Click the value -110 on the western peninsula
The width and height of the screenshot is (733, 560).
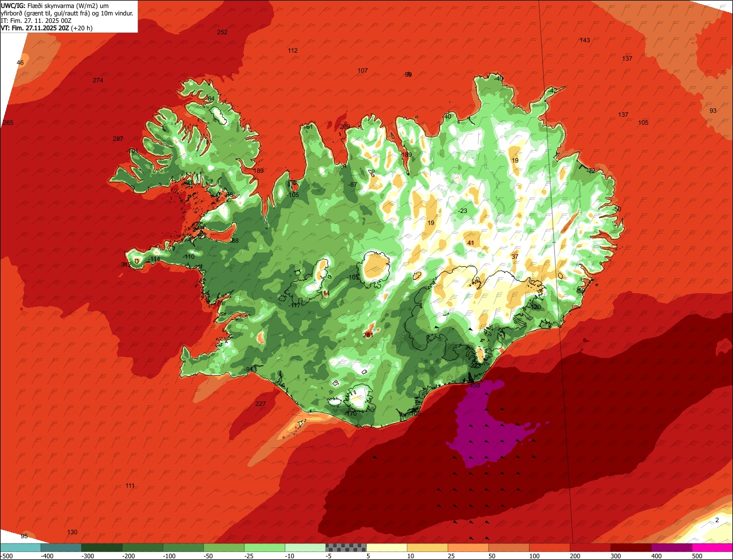click(189, 257)
